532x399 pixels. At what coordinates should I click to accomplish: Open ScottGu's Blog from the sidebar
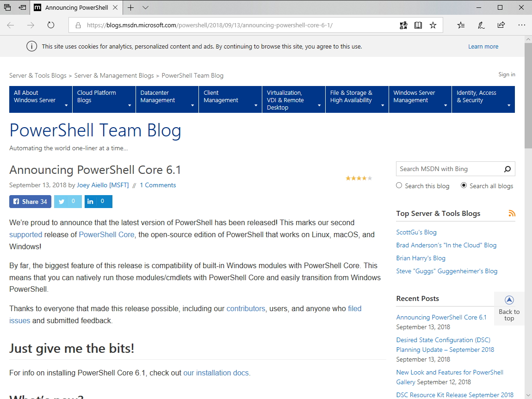click(416, 232)
